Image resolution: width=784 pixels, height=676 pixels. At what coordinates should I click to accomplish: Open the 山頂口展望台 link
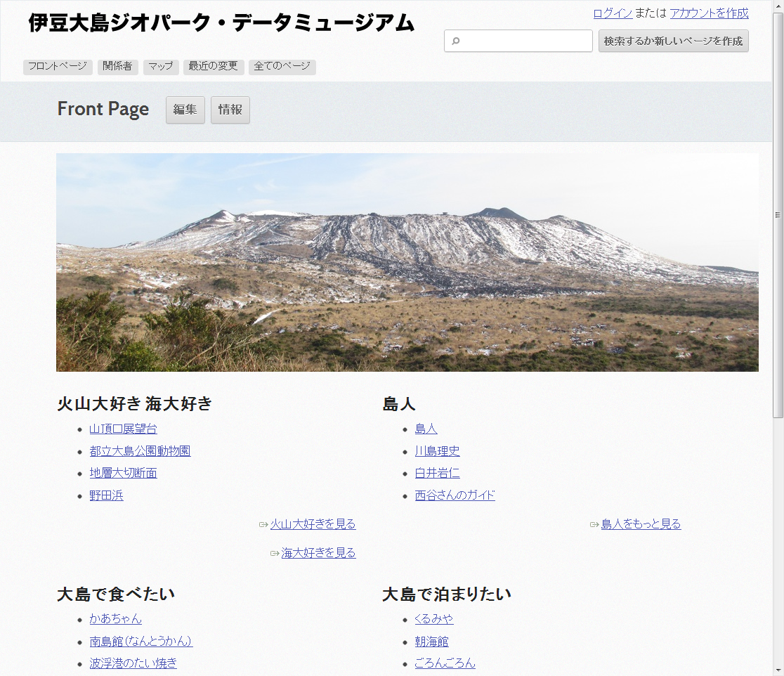point(123,429)
